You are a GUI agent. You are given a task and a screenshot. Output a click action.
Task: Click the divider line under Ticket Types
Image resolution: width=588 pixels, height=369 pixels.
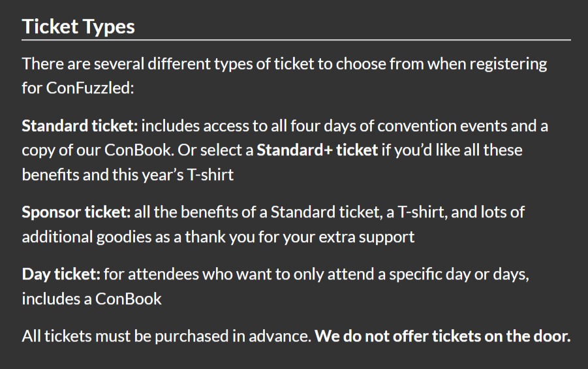pos(296,40)
